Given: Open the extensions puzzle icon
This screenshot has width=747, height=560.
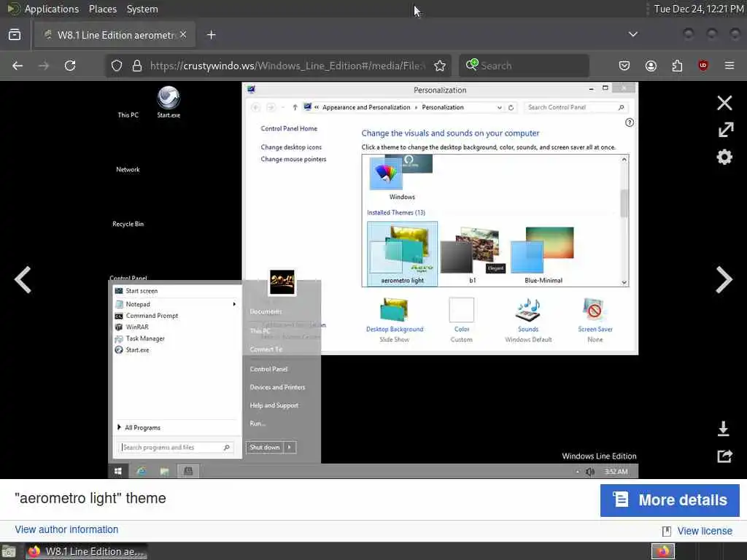Looking at the screenshot, I should pos(677,66).
